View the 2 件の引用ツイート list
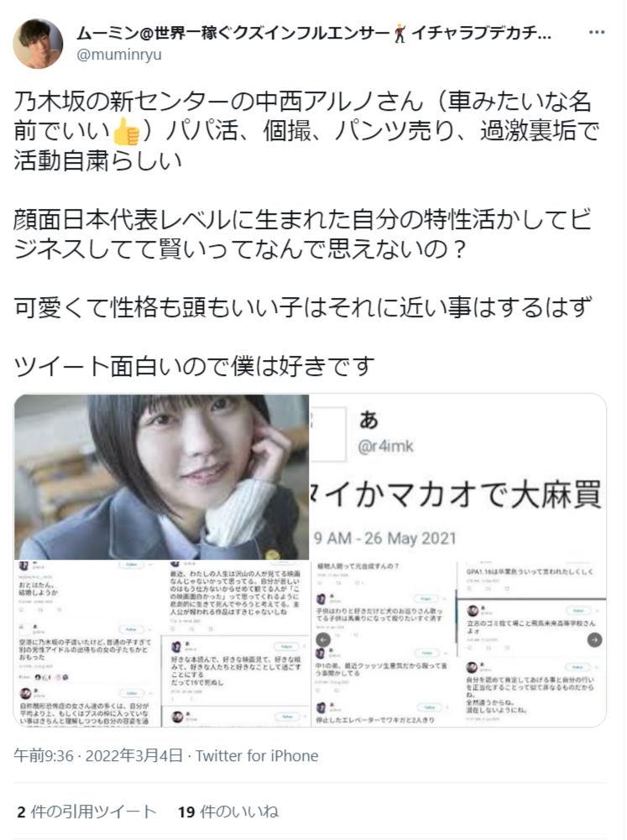Viewport: 627px width, 840px height. [x=86, y=811]
